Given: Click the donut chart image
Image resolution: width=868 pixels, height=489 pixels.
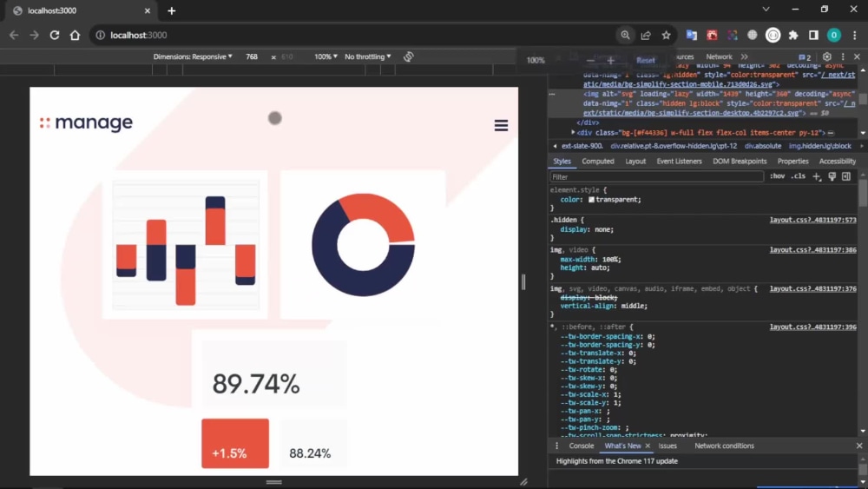Looking at the screenshot, I should coord(363,244).
